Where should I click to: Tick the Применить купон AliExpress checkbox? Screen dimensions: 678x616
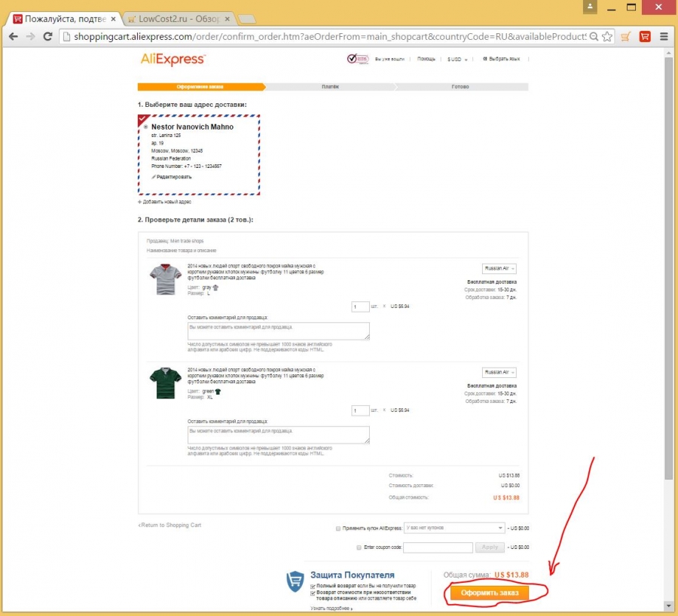tap(338, 528)
